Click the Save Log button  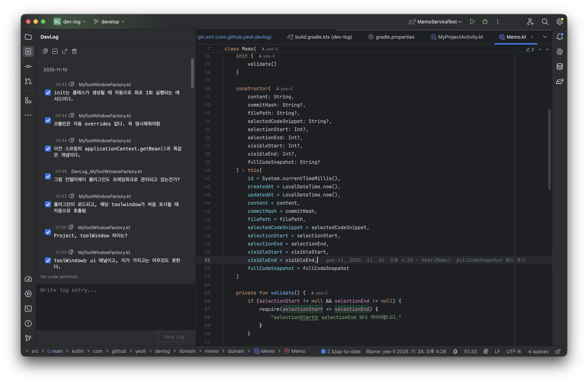pyautogui.click(x=174, y=337)
